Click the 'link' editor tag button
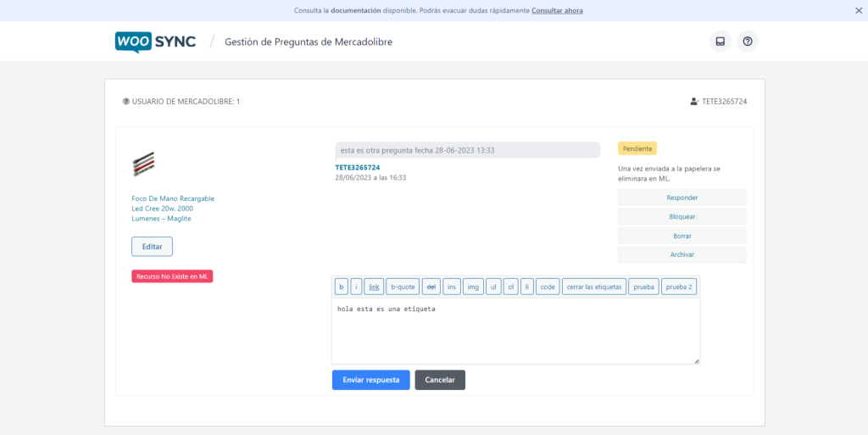Viewport: 868px width, 435px height. pyautogui.click(x=374, y=287)
